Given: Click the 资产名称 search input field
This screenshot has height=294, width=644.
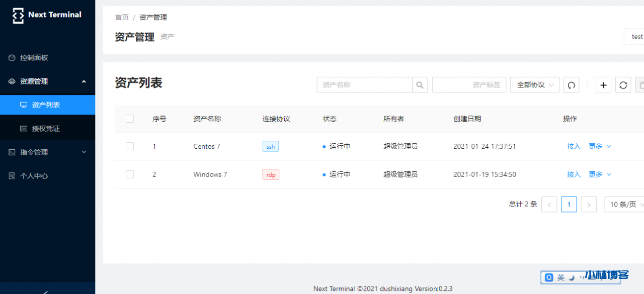Looking at the screenshot, I should pos(364,85).
